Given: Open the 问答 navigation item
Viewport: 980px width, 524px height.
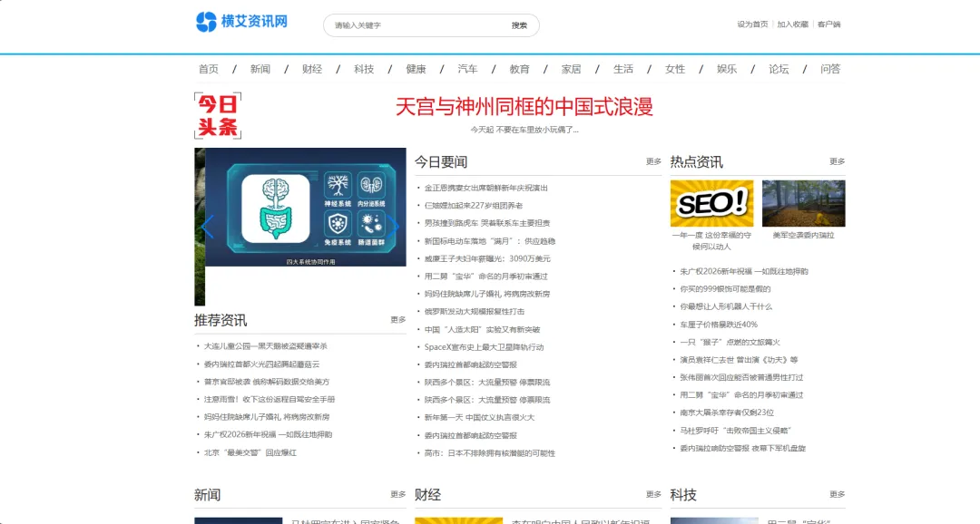Looking at the screenshot, I should tap(830, 69).
